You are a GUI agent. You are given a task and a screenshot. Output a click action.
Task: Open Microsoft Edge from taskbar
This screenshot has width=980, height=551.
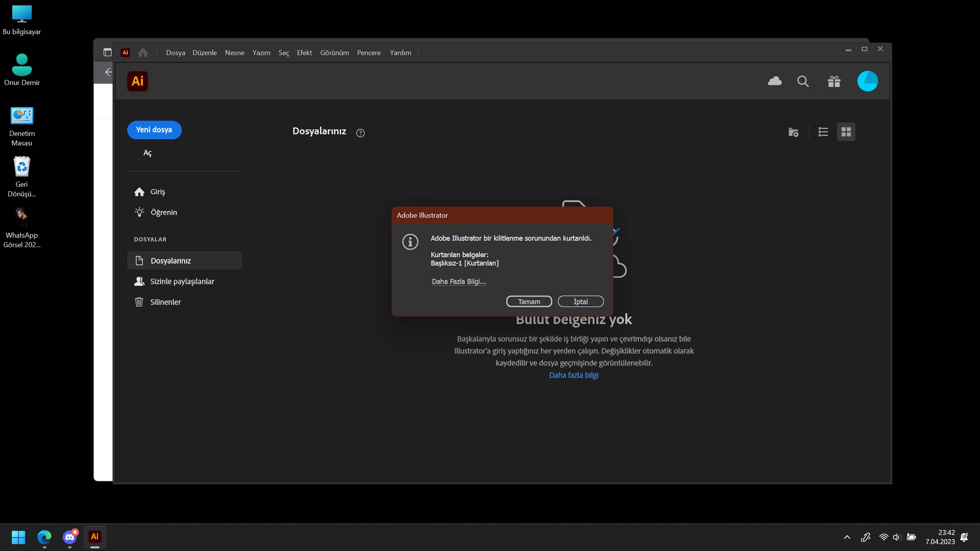[44, 537]
